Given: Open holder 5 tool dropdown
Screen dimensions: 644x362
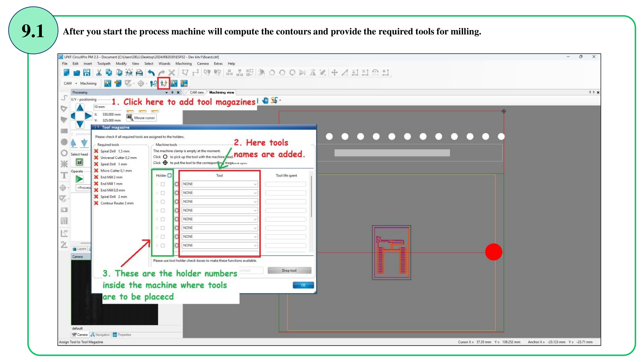Looking at the screenshot, I should (x=220, y=219).
